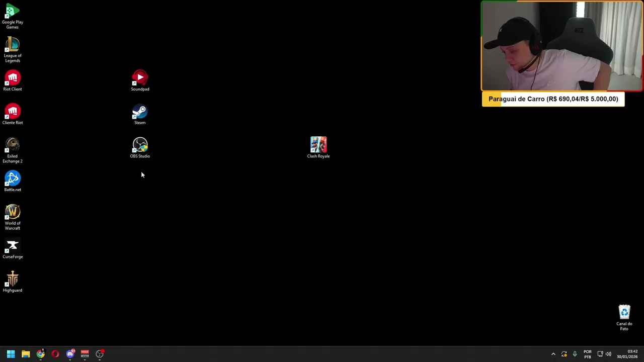Open the Windows Start menu

11,354
